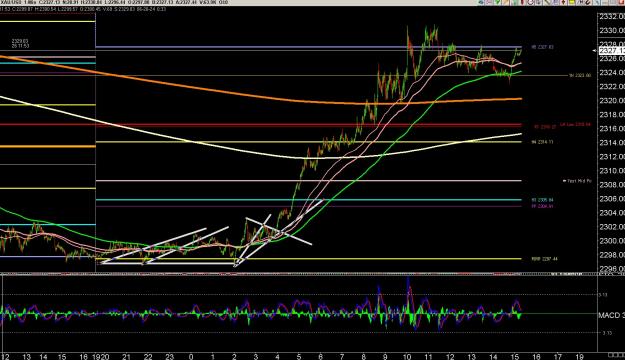Click the upper 3.13 MACD scale value
Image resolution: width=625 pixels, height=360 pixels.
tap(603, 295)
